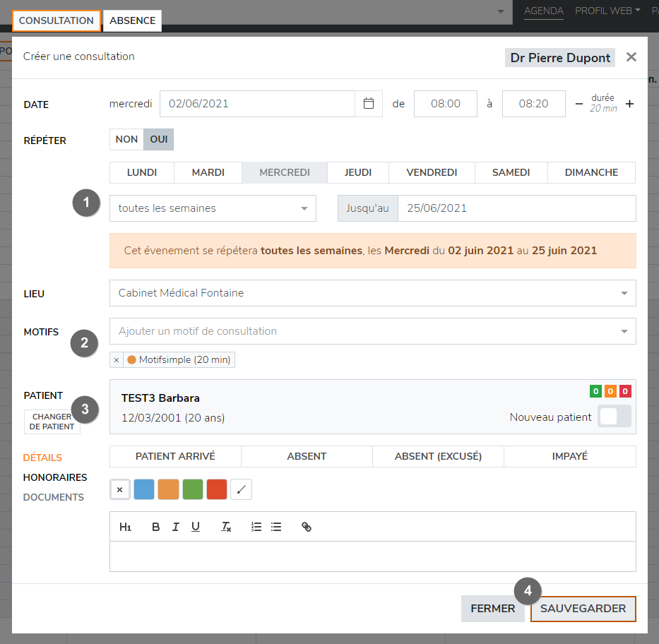Viewport: 659px width, 644px height.
Task: Toggle the Nouveau patient switch
Action: tap(614, 417)
